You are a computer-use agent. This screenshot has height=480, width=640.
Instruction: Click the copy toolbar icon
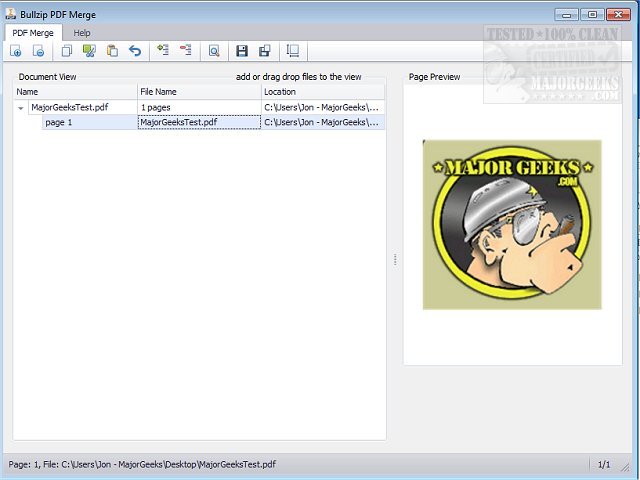(x=67, y=51)
